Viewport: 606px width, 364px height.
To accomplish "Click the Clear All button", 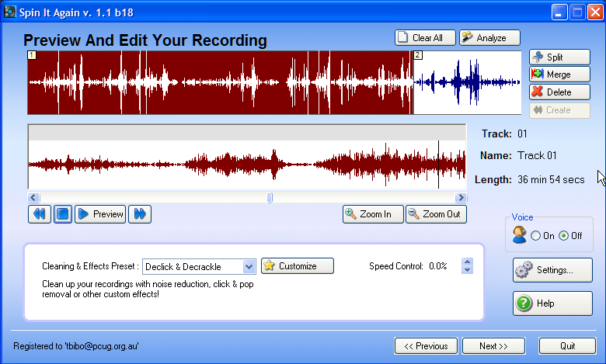I will tap(425, 38).
